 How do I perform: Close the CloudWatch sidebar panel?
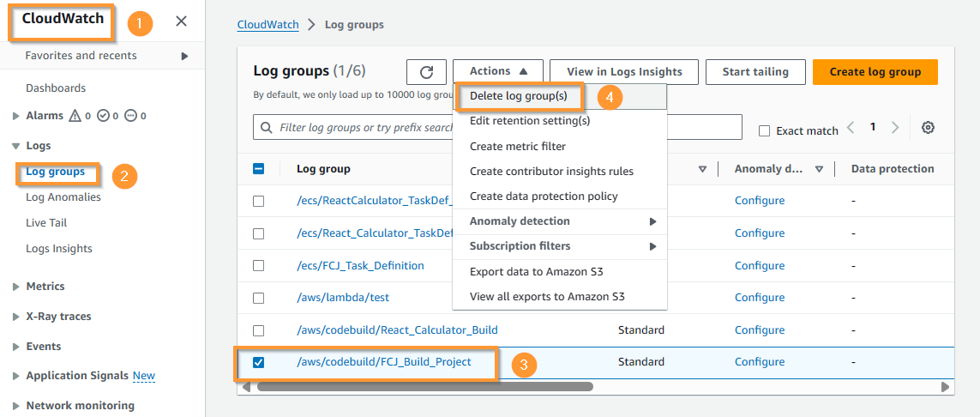point(181,21)
